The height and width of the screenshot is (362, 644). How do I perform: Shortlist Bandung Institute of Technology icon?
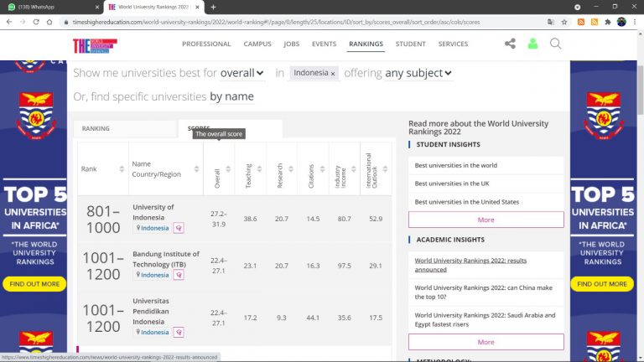click(x=179, y=275)
